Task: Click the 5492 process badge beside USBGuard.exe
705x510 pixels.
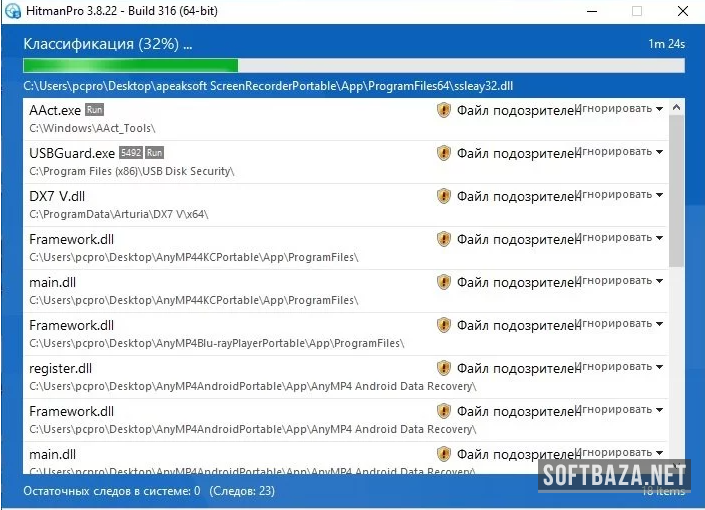Action: pos(130,153)
